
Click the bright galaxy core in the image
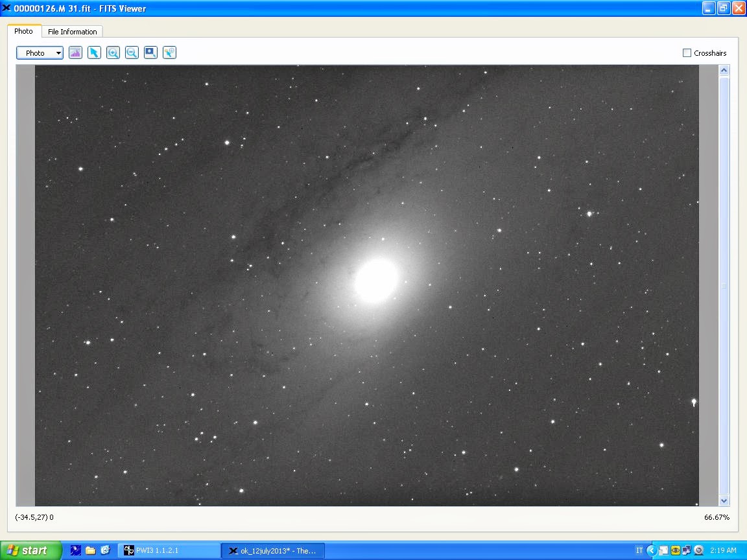[376, 279]
